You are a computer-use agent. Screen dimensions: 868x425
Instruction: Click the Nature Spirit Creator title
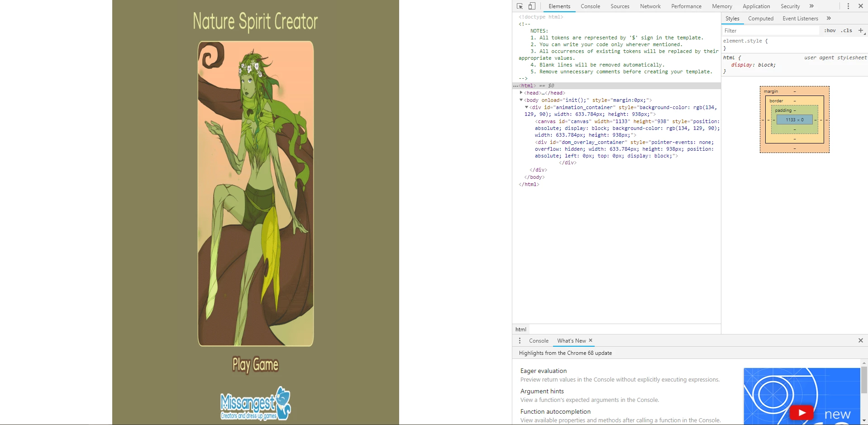[x=255, y=21]
